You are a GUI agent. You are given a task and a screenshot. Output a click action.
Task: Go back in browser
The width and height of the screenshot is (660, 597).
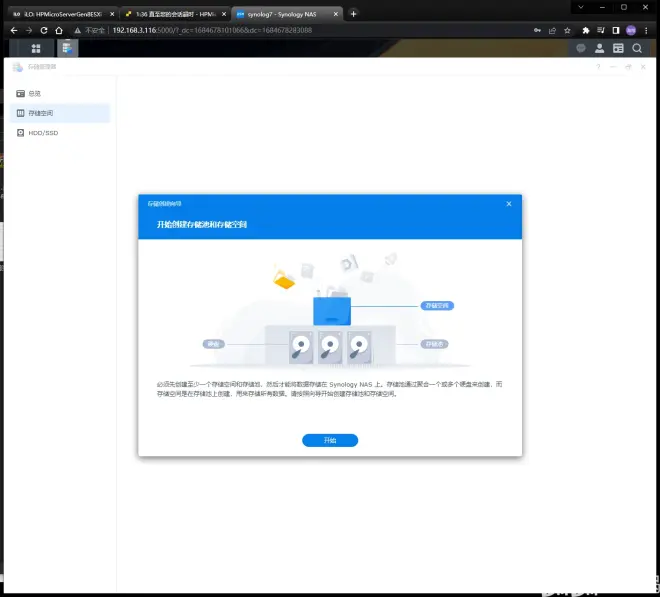click(x=14, y=30)
